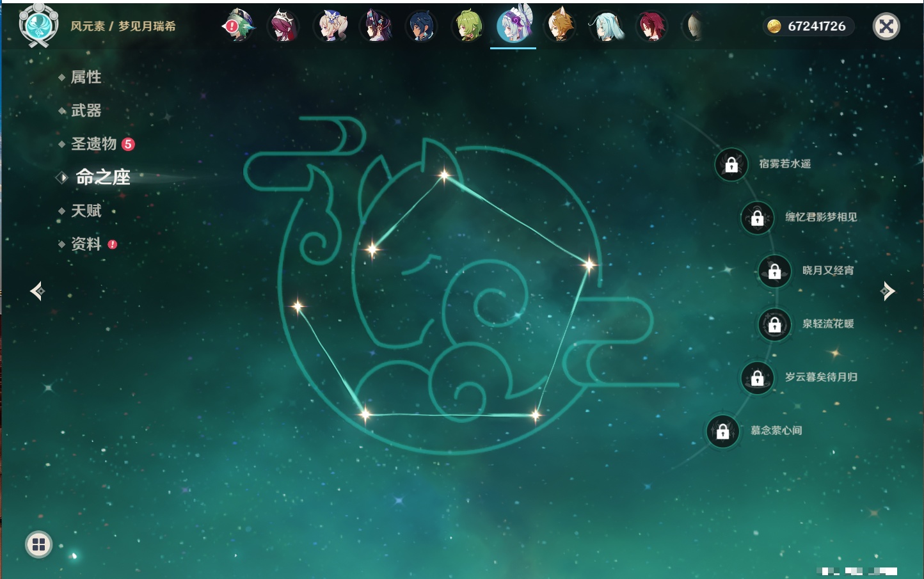
Task: Click the red badge 5 next to 圣遗物
Action: [128, 144]
